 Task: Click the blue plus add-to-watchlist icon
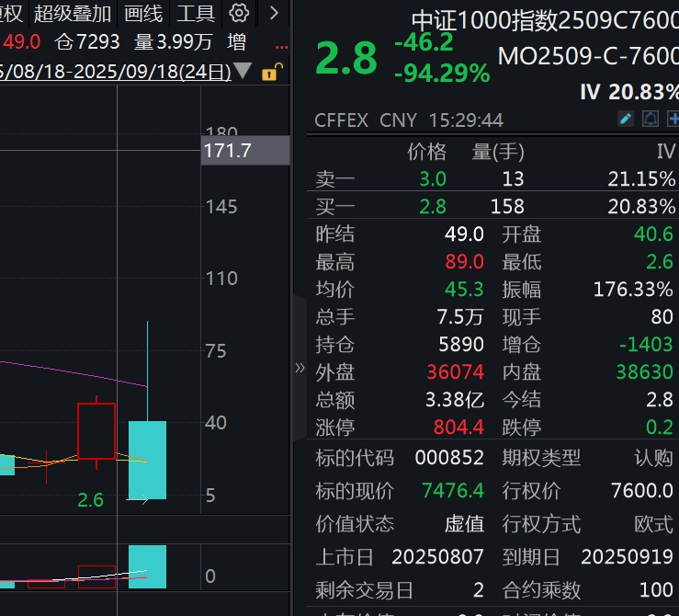coord(673,120)
